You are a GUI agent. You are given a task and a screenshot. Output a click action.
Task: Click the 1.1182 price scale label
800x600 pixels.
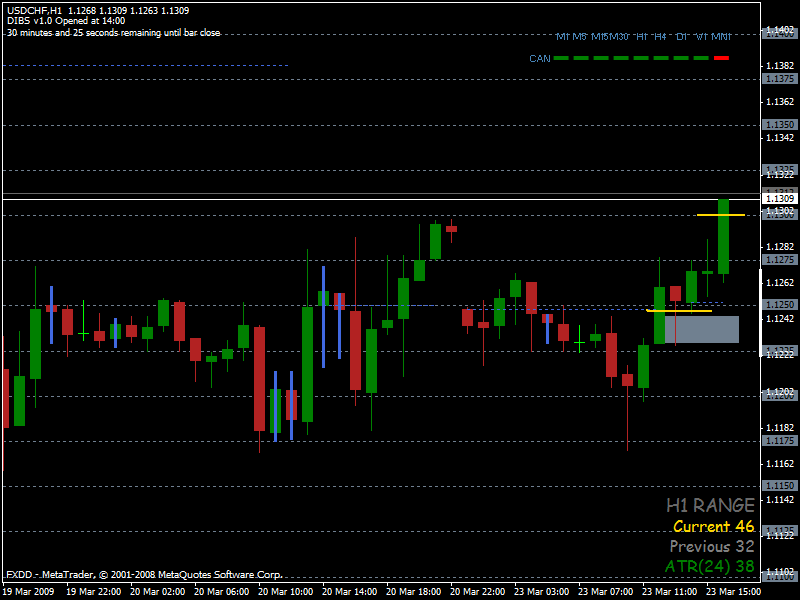(780, 428)
